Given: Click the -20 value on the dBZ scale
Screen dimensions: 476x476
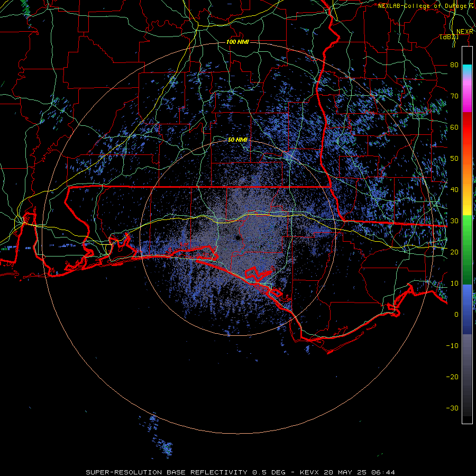Looking at the screenshot, I should click(x=452, y=377).
